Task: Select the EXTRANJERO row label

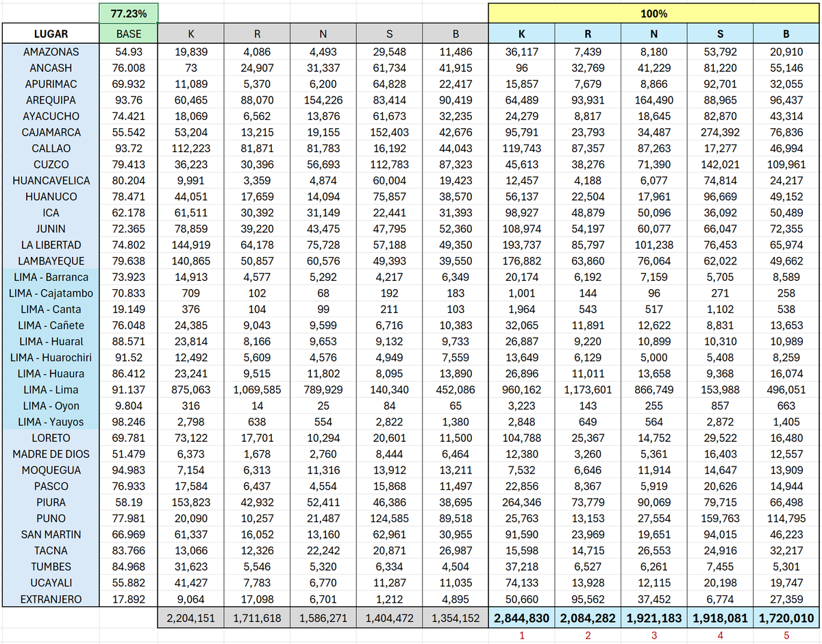Action: point(51,599)
